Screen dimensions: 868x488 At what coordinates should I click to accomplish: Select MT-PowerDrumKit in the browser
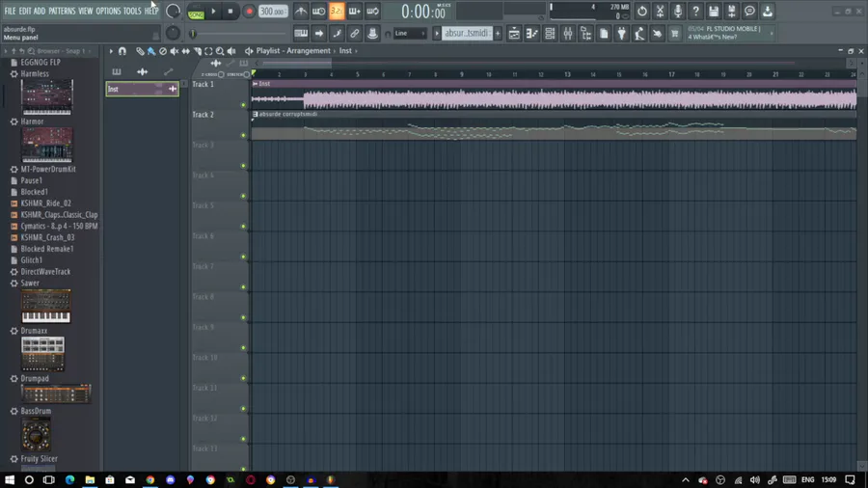48,170
